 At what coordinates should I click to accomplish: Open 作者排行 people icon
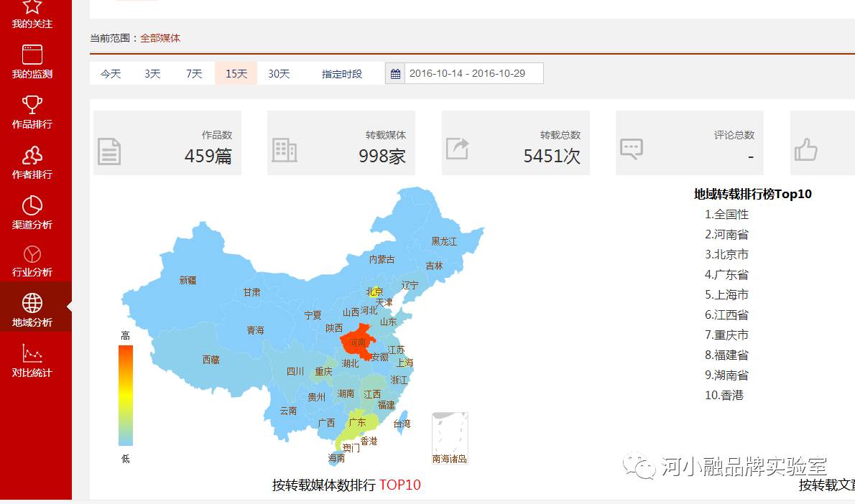[x=32, y=156]
